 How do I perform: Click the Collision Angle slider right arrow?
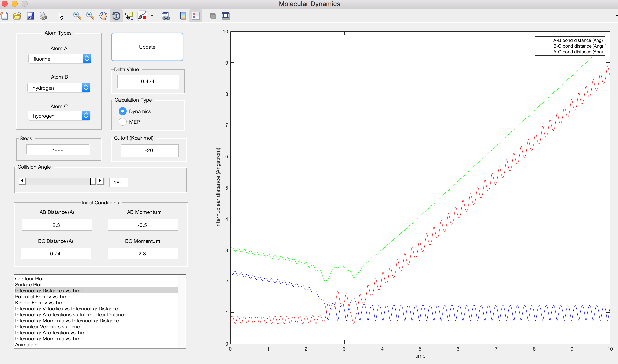(x=100, y=181)
